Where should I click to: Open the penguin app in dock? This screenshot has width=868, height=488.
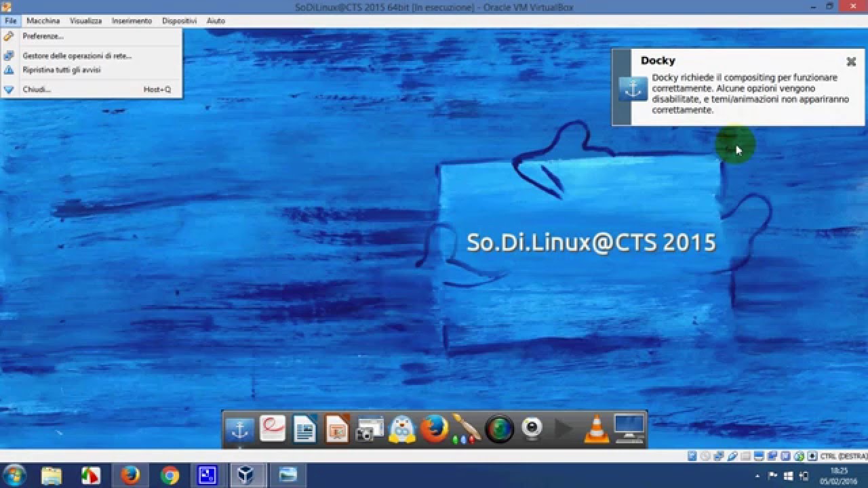[x=402, y=429]
